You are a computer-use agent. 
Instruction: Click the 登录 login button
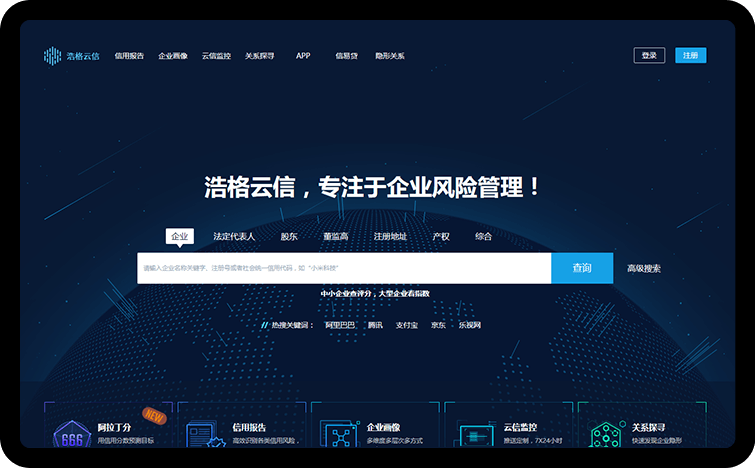pos(649,55)
